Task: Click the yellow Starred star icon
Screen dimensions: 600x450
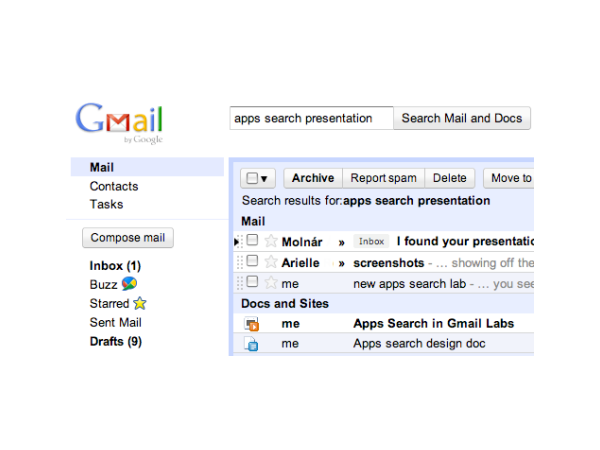Action: 140,303
